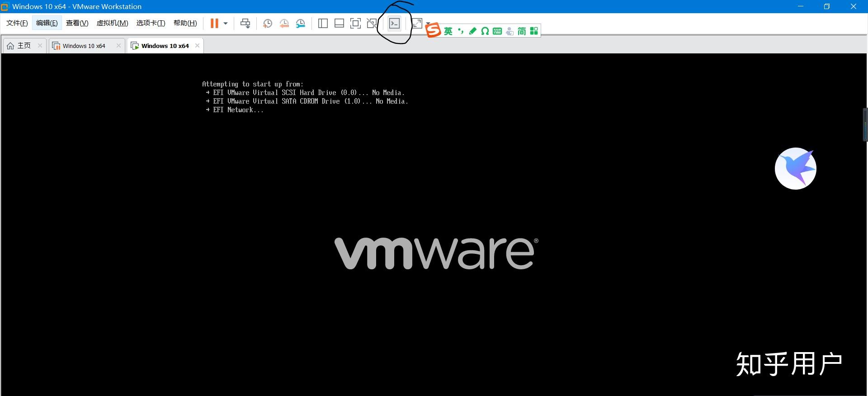Close the active Windows 10 x64 tab

pos(197,45)
